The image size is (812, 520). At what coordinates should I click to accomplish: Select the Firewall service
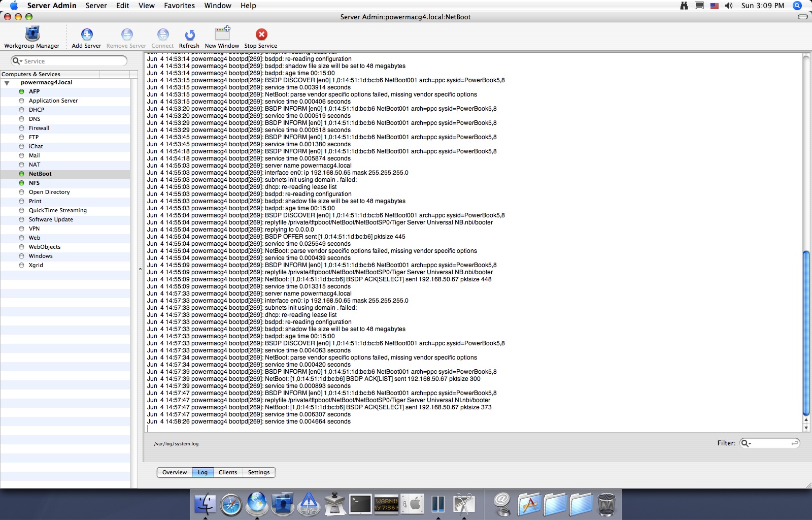pyautogui.click(x=65, y=128)
